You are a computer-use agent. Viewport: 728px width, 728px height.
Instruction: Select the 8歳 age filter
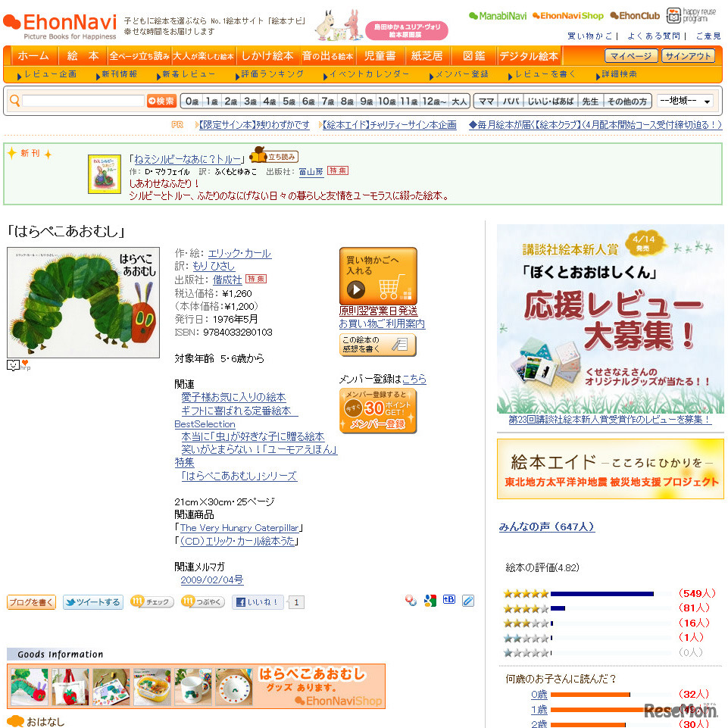(347, 102)
